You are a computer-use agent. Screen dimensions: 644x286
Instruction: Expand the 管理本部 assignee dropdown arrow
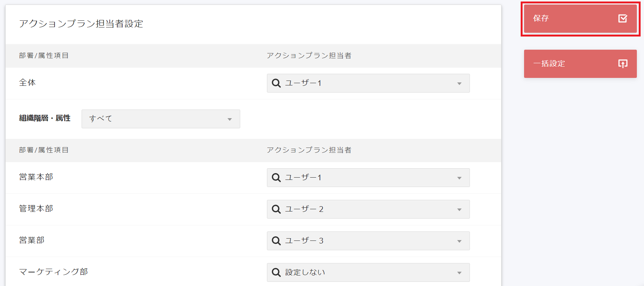click(459, 209)
